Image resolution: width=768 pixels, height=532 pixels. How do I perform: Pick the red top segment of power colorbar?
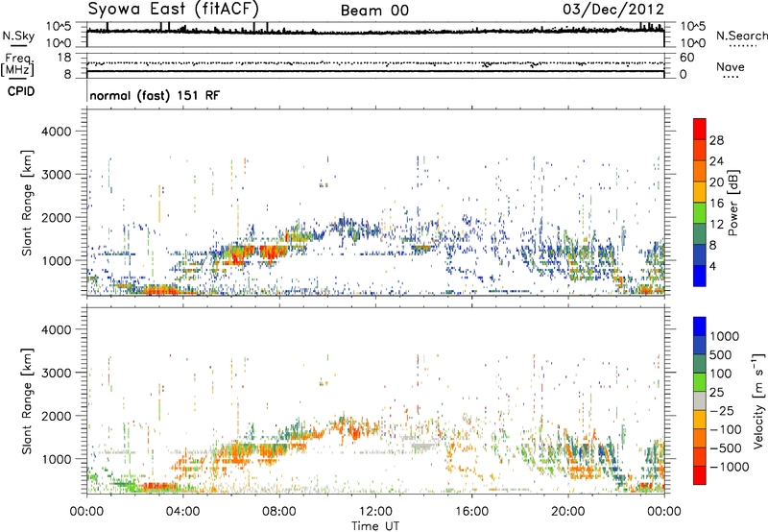(x=700, y=129)
